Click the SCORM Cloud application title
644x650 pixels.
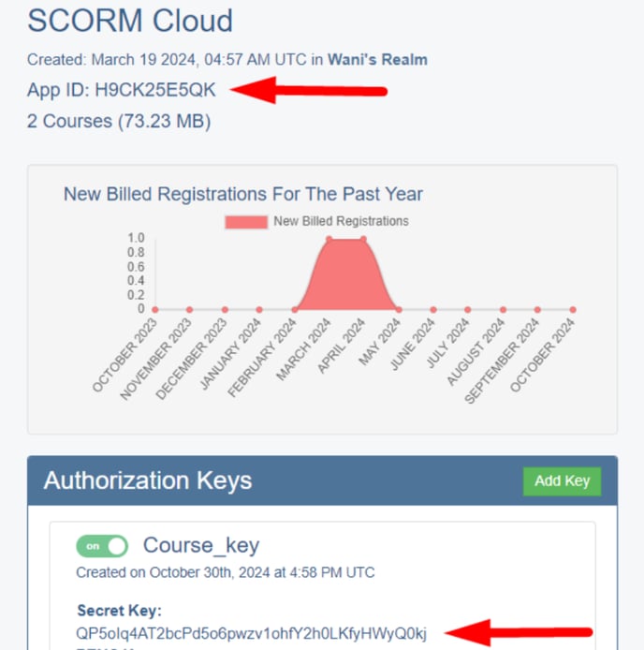click(130, 21)
